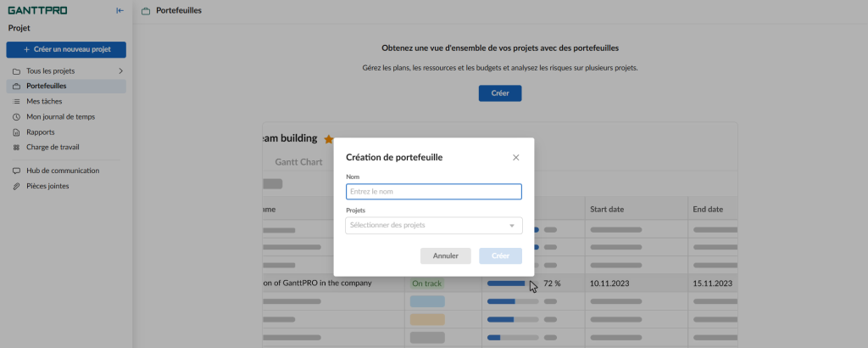Image resolution: width=868 pixels, height=348 pixels.
Task: Click the list icon beside Mes tâches
Action: pos(16,101)
